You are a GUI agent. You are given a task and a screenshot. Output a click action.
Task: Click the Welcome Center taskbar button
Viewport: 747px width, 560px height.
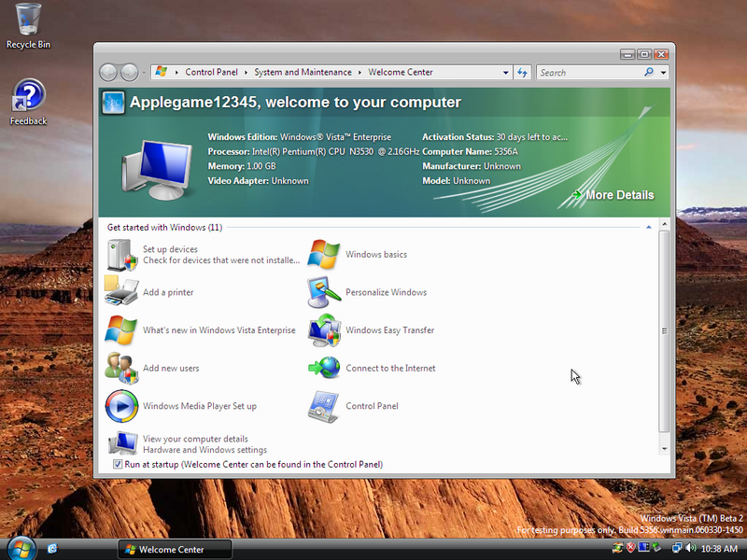tap(175, 549)
